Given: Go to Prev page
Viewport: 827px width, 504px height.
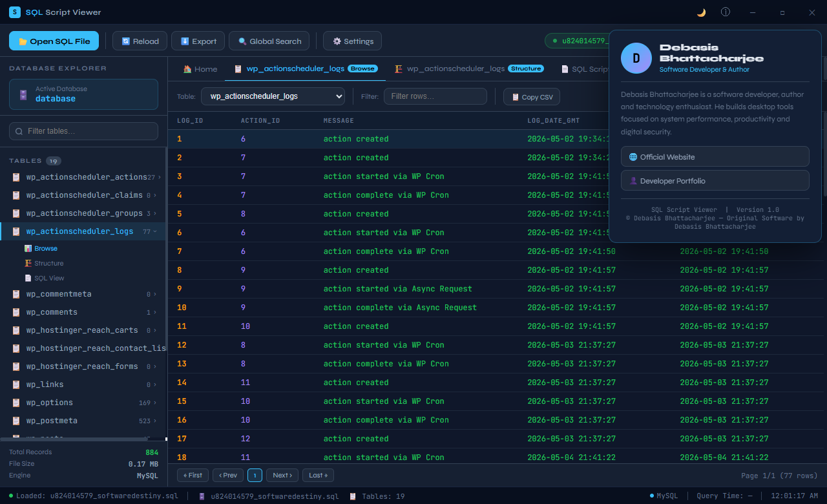Looking at the screenshot, I should click(x=228, y=476).
